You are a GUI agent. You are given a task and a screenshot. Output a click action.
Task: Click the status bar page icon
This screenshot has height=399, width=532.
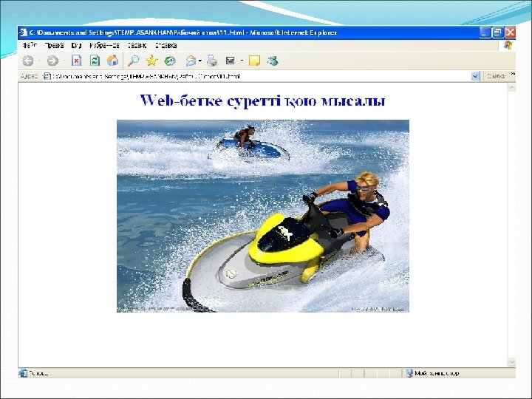[23, 373]
